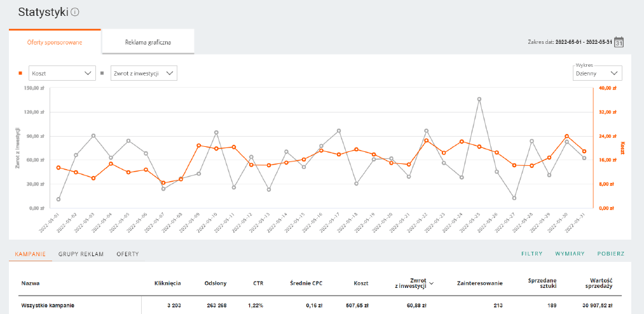Image resolution: width=644 pixels, height=314 pixels.
Task: Switch to the Reklama graficzna tab
Action: [x=148, y=43]
